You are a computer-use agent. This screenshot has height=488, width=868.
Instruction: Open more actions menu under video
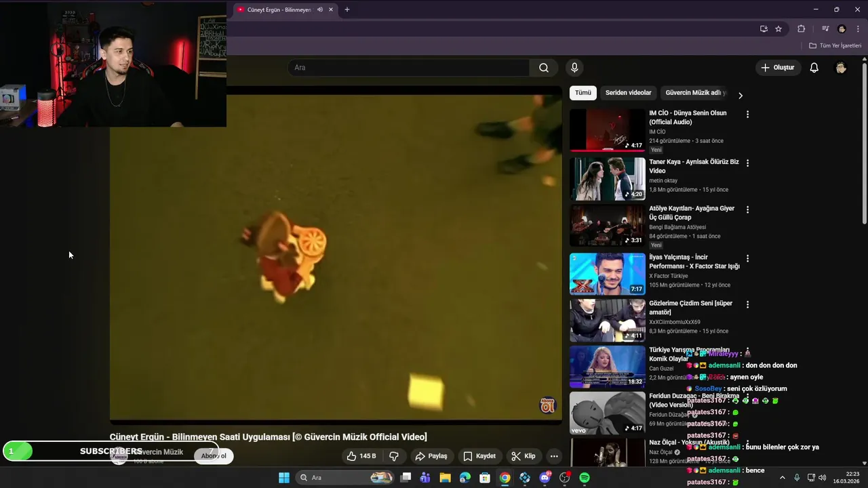click(554, 456)
